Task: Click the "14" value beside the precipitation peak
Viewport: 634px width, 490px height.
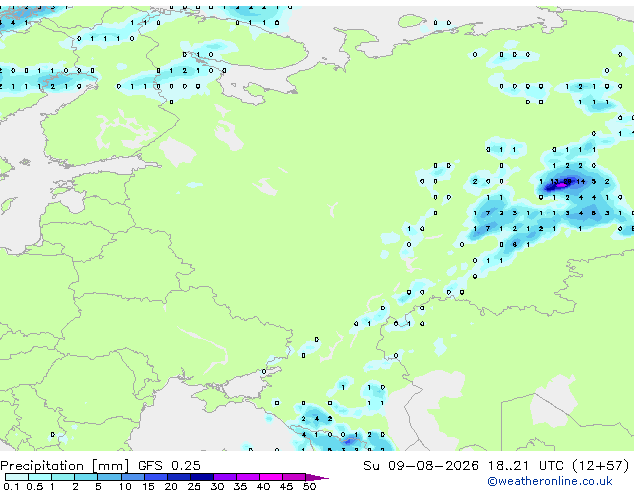Action: [581, 182]
